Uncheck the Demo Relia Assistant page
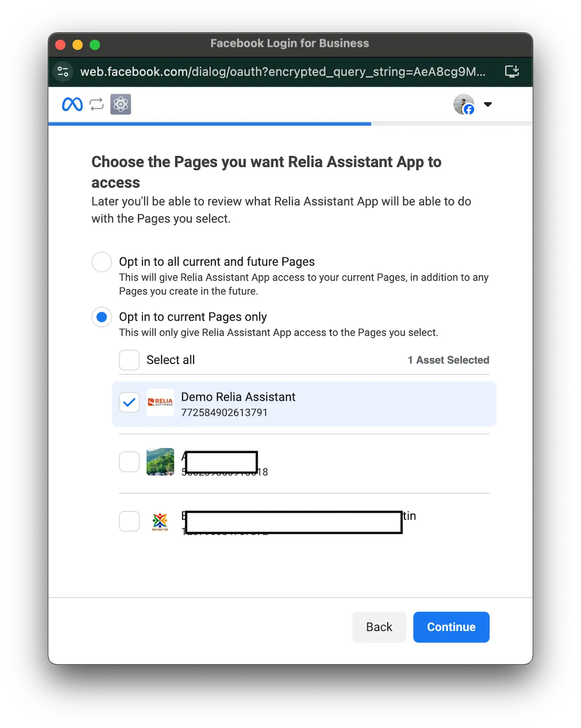581x728 pixels. 129,402
